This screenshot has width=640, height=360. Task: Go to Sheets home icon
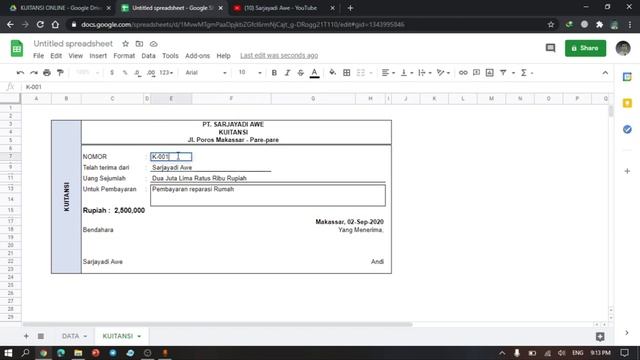[x=17, y=49]
